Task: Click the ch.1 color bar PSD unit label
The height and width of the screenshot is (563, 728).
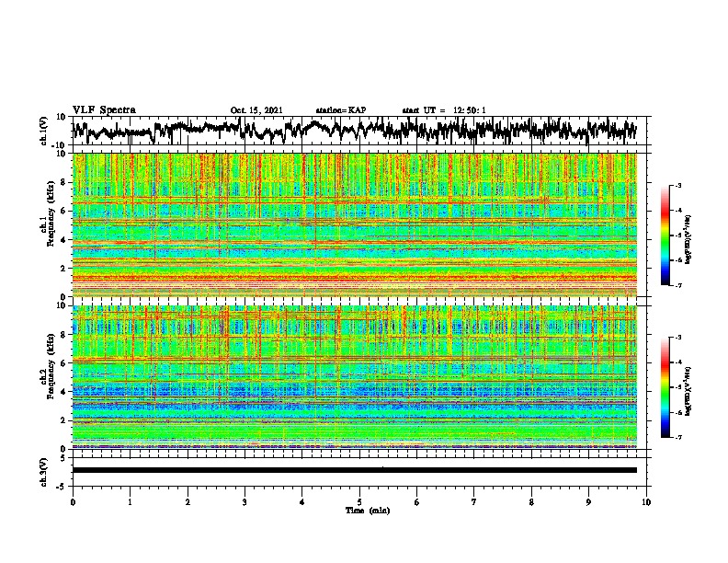Action: [688, 240]
